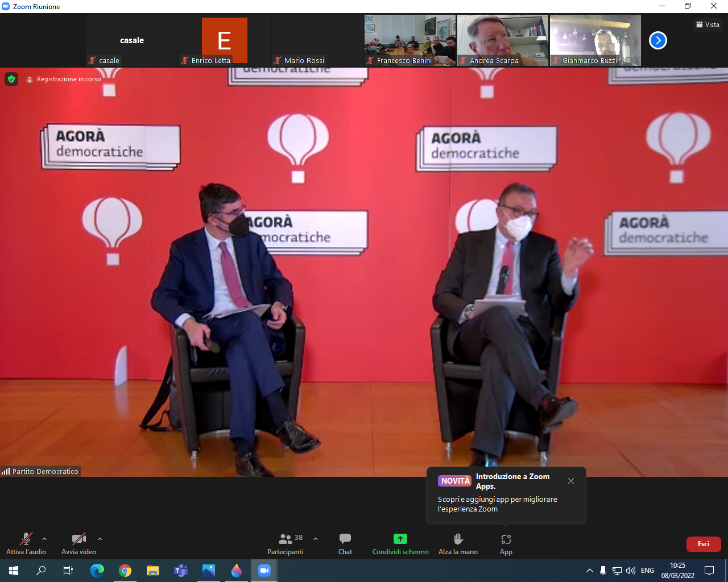Image resolution: width=728 pixels, height=582 pixels.
Task: Expand participants options arrow
Action: click(316, 539)
